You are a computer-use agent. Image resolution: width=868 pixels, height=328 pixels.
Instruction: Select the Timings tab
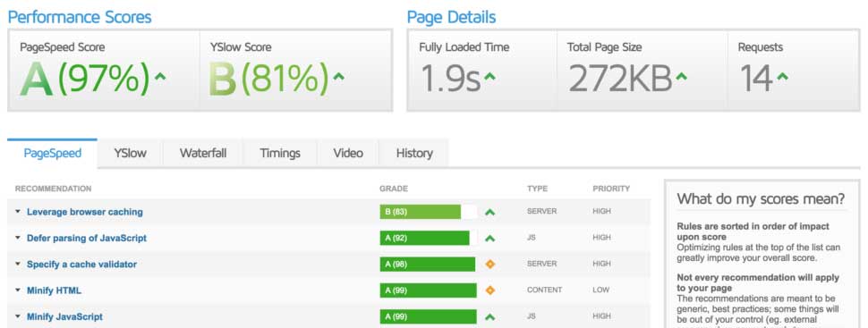[x=280, y=153]
